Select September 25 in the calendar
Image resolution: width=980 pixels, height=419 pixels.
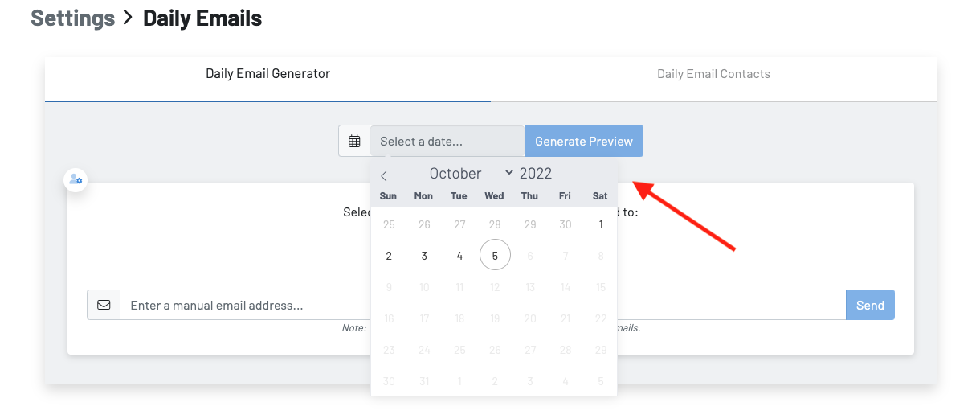tap(389, 225)
